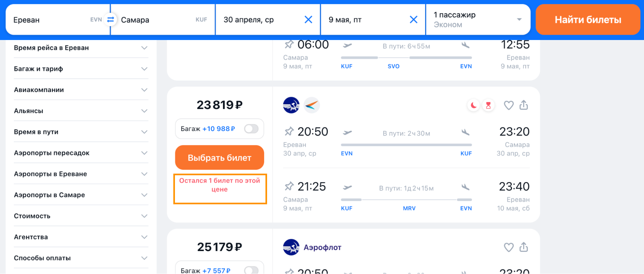Pin the 20:50 Ереван departure flight
Image resolution: width=644 pixels, height=274 pixels.
pyautogui.click(x=289, y=132)
